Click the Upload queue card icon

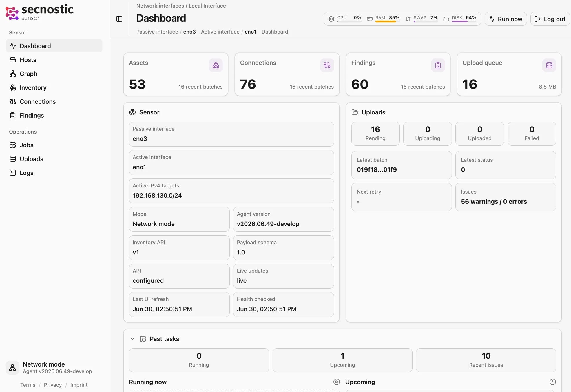click(549, 65)
